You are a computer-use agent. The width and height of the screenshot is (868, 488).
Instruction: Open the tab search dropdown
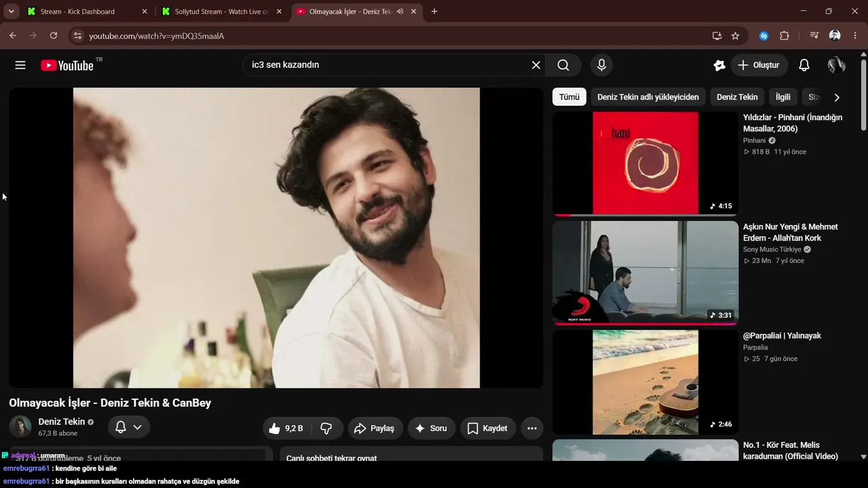click(12, 12)
